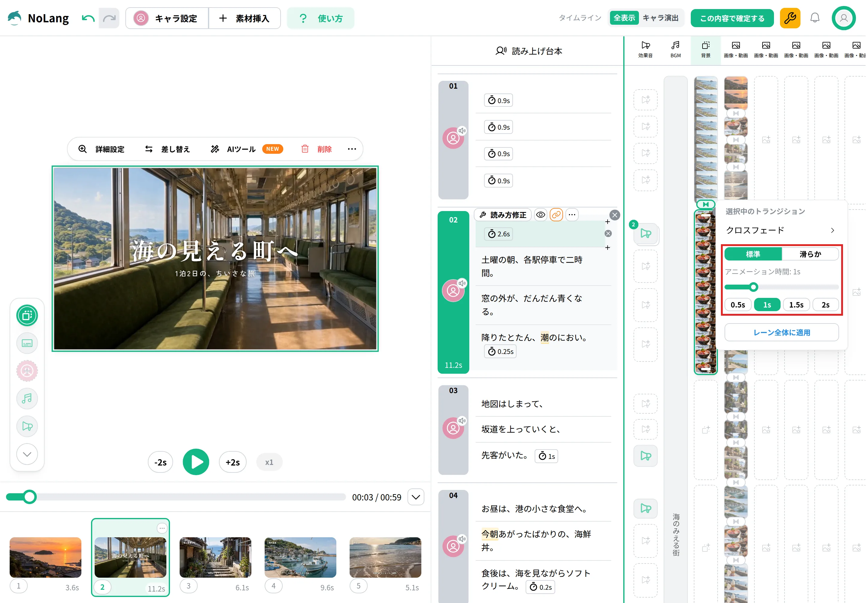Image resolution: width=868 pixels, height=603 pixels.
Task: Select the subtitle tool in left sidebar
Action: tap(27, 343)
